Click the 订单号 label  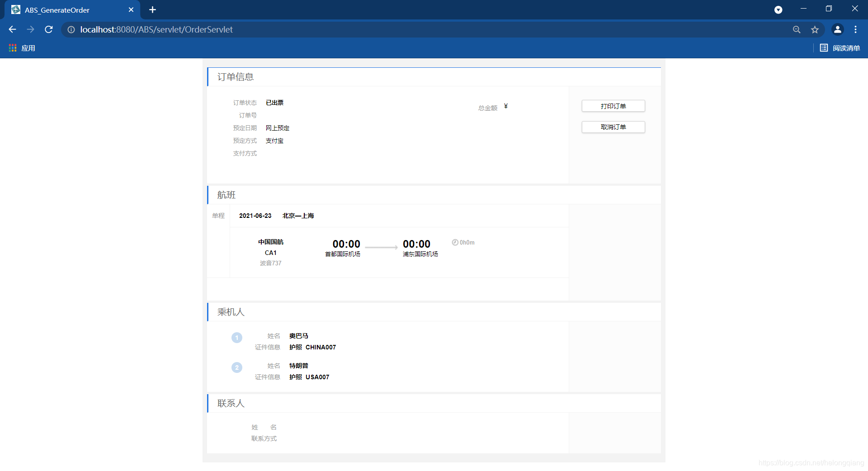248,115
